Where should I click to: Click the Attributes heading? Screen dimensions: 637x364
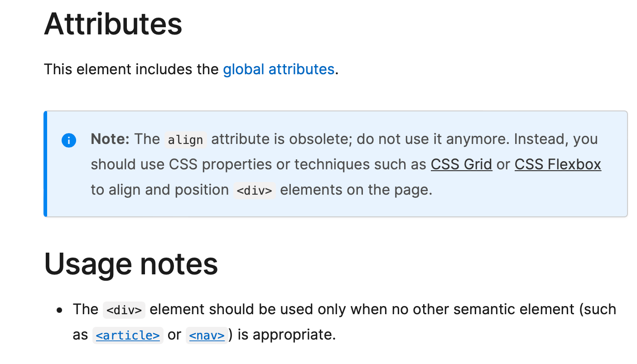click(113, 24)
